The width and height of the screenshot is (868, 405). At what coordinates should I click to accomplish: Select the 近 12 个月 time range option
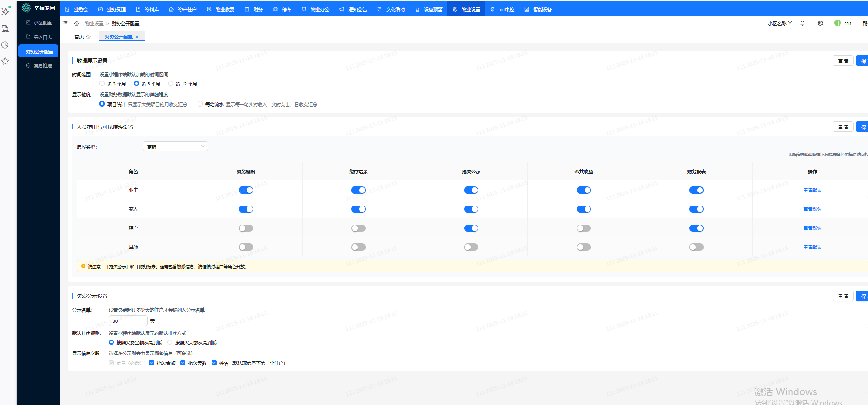tap(171, 84)
